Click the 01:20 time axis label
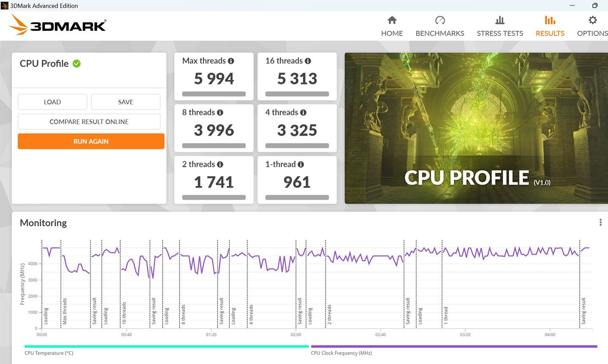Viewport: 608px width, 364px height. coord(211,334)
